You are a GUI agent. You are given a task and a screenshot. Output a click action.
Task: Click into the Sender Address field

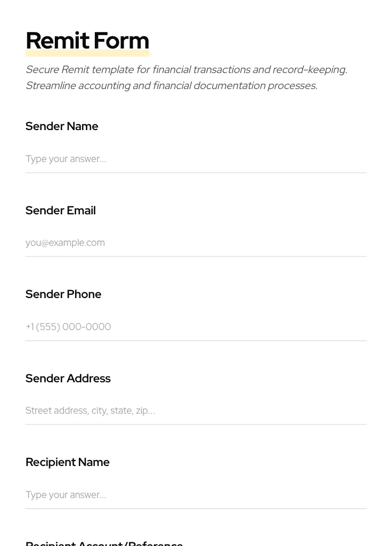tap(195, 411)
